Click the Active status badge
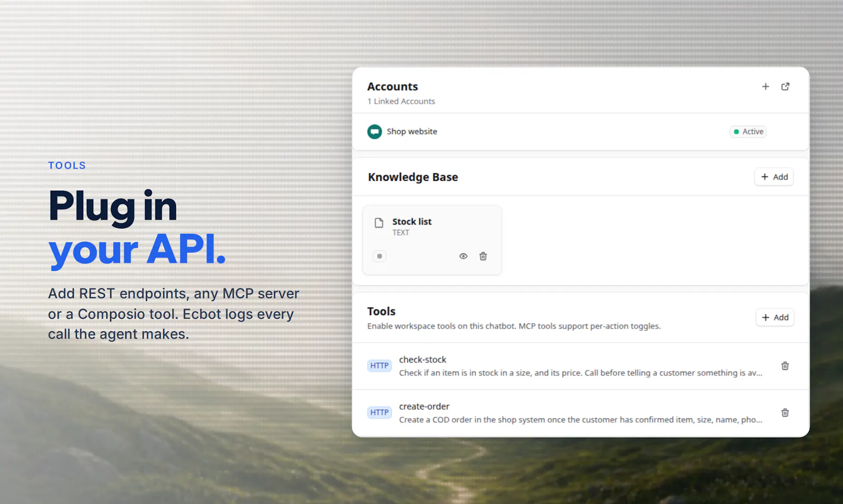Screen dimensions: 843x504 748,132
